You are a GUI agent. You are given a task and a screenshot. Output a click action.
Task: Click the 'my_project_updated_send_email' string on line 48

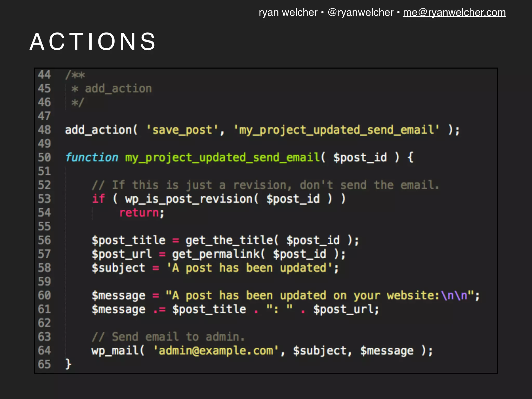click(x=336, y=130)
